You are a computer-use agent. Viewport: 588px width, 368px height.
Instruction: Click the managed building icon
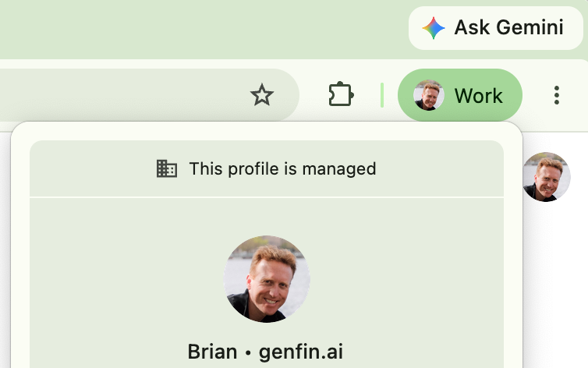pyautogui.click(x=167, y=168)
